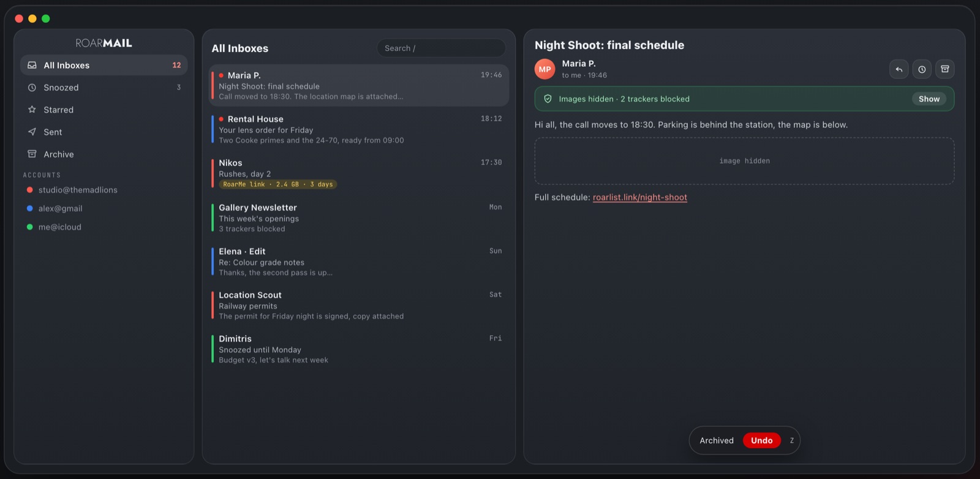Click the inbox tray icon beside All Inboxes

(32, 65)
